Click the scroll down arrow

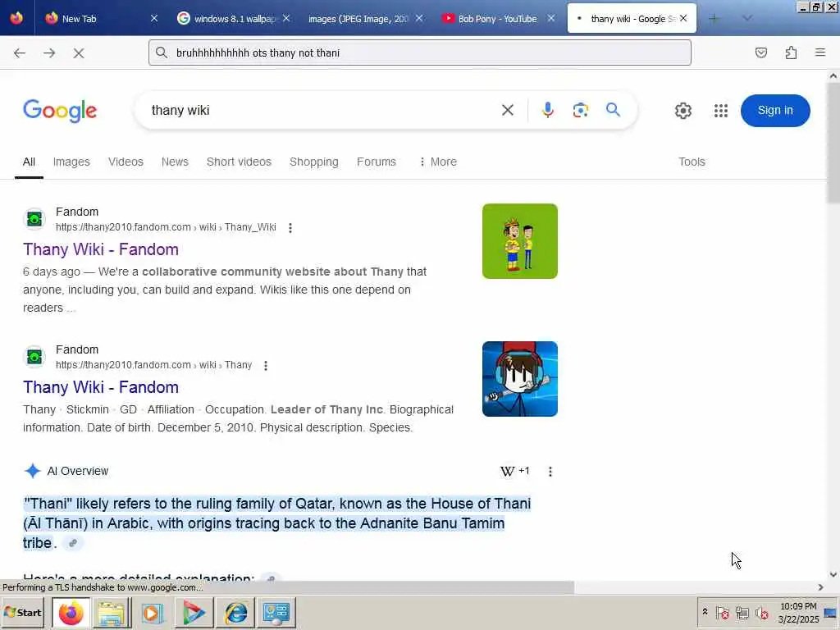[833, 575]
